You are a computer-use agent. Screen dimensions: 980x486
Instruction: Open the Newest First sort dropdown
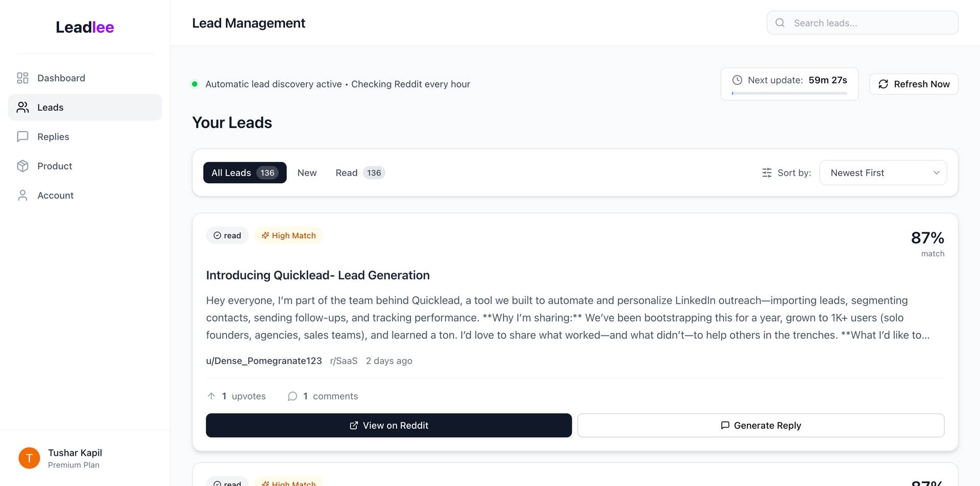point(883,173)
